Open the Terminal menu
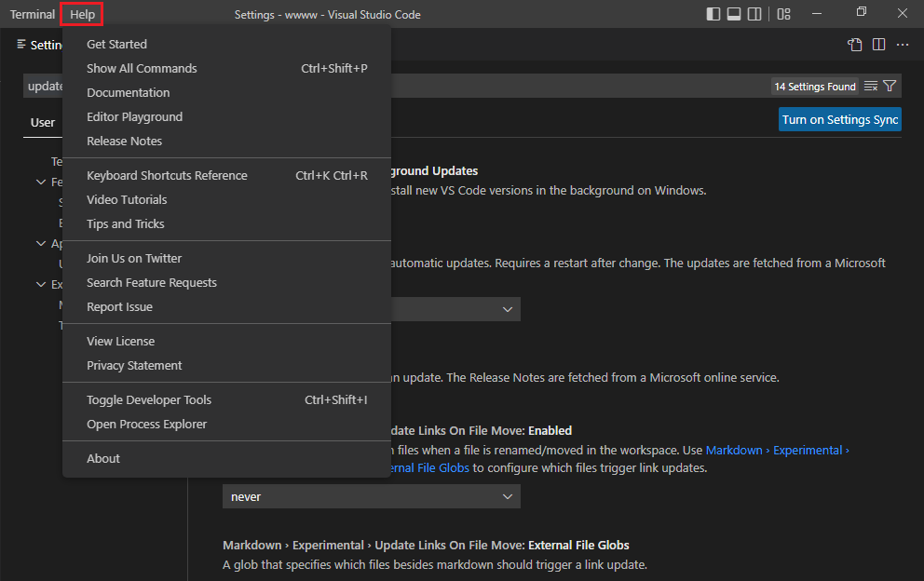 point(33,14)
